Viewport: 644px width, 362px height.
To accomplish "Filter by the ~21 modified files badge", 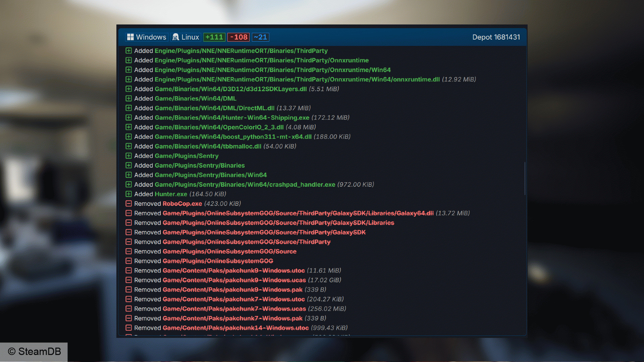I will coord(261,37).
